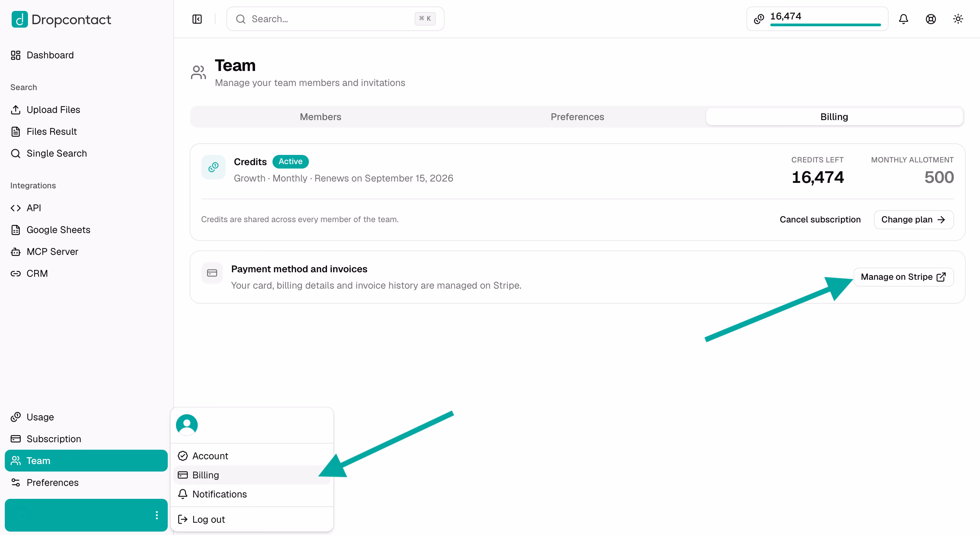This screenshot has height=535, width=980.
Task: Click Manage on Stripe button
Action: click(x=903, y=277)
